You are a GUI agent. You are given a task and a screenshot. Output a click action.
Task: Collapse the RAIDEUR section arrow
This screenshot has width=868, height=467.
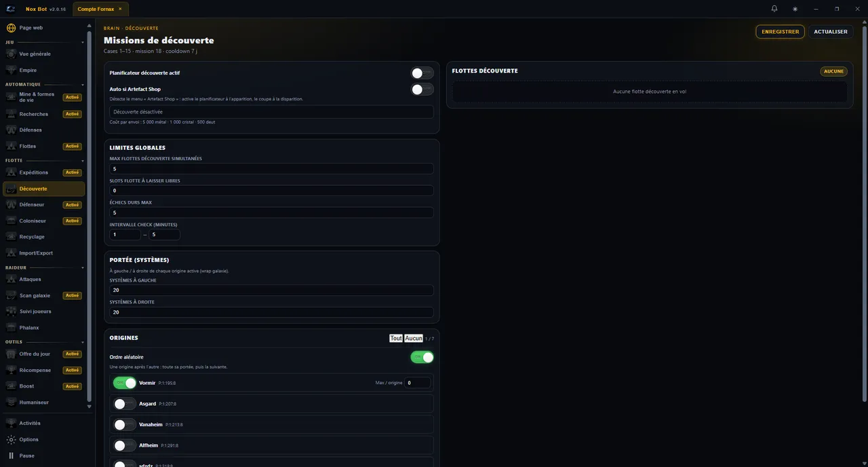[83, 268]
